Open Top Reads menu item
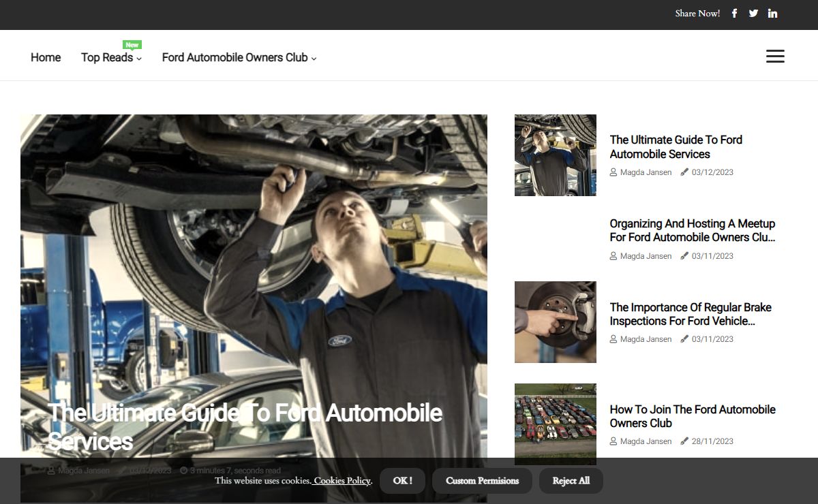 point(107,58)
